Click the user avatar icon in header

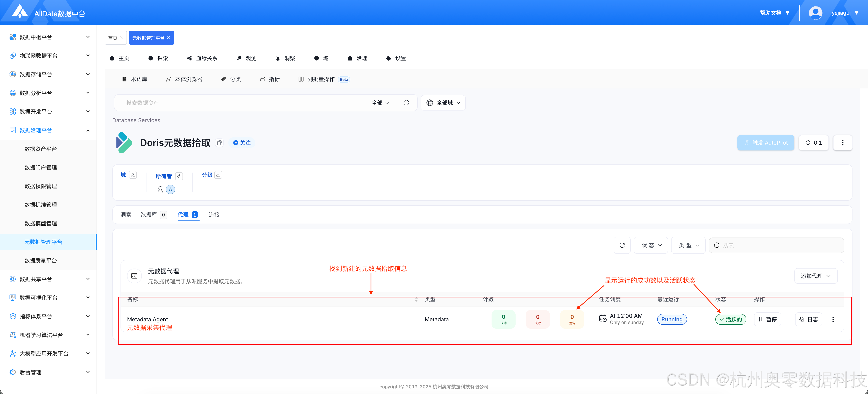[x=815, y=13]
